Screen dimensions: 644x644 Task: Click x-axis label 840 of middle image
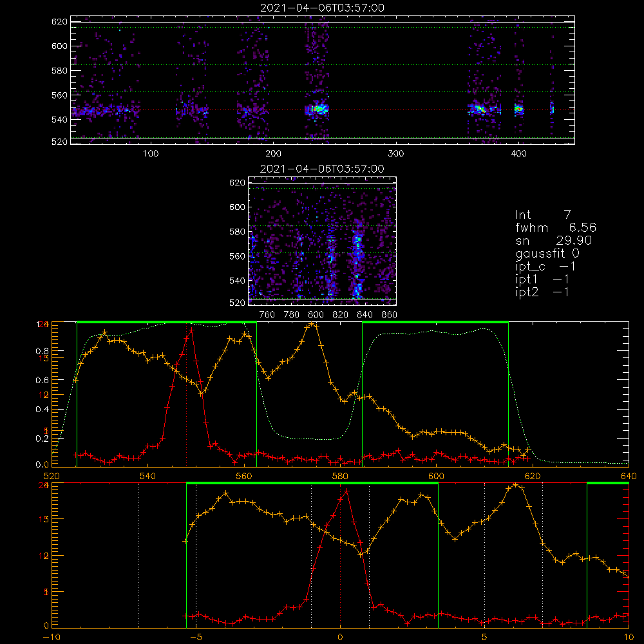(365, 315)
